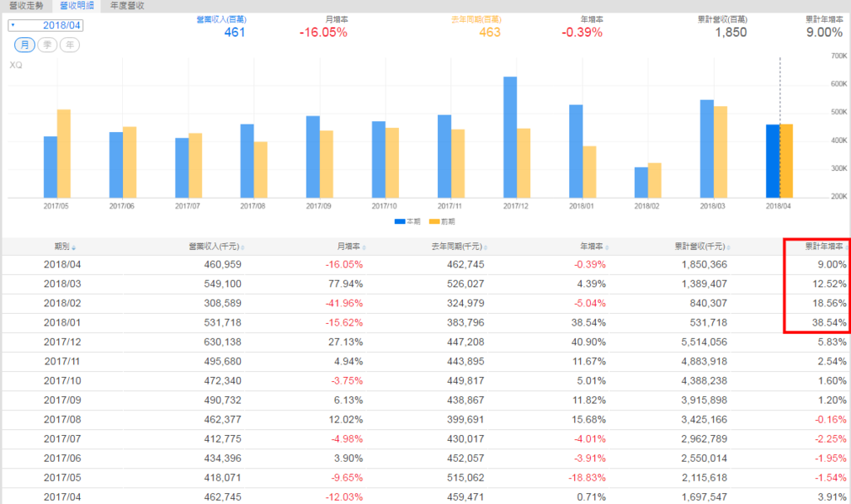Click yearly growth value 40.90%
The height and width of the screenshot is (504, 851).
[x=588, y=342]
